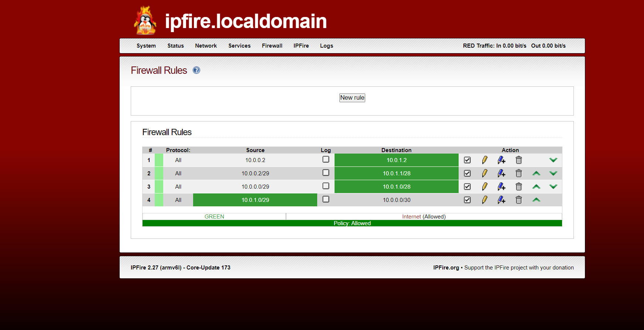Select destination cell 10.0.0.0/30
Viewport: 644px width, 330px height.
tap(397, 200)
